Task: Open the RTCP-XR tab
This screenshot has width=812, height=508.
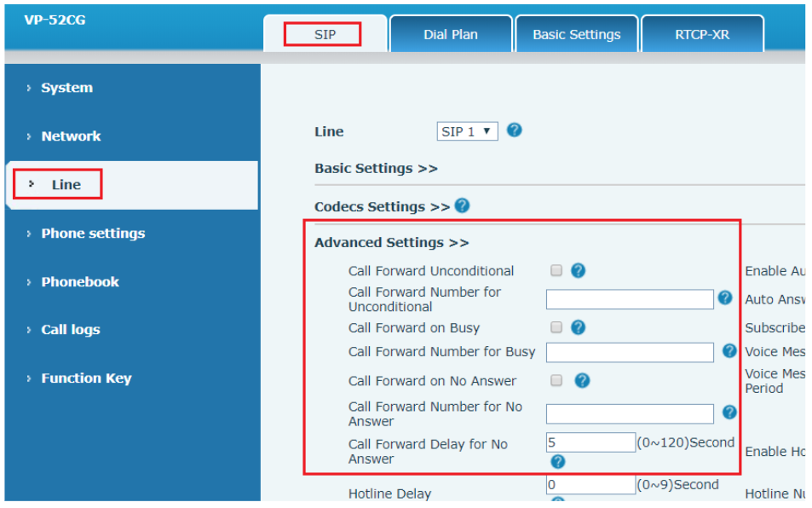Action: pos(702,35)
